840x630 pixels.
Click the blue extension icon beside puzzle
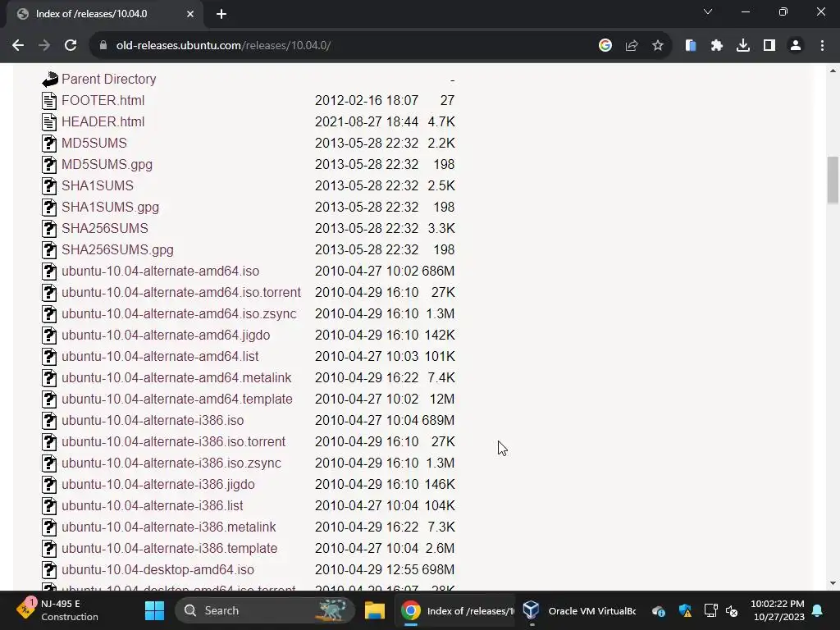(x=691, y=46)
